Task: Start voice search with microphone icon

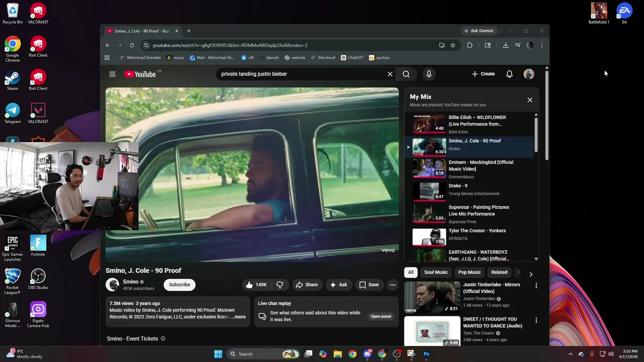Action: pos(429,74)
